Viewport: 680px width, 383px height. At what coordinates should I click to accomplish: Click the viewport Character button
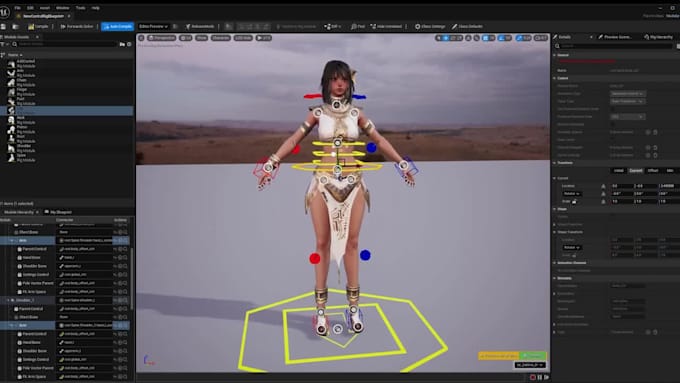coord(221,38)
